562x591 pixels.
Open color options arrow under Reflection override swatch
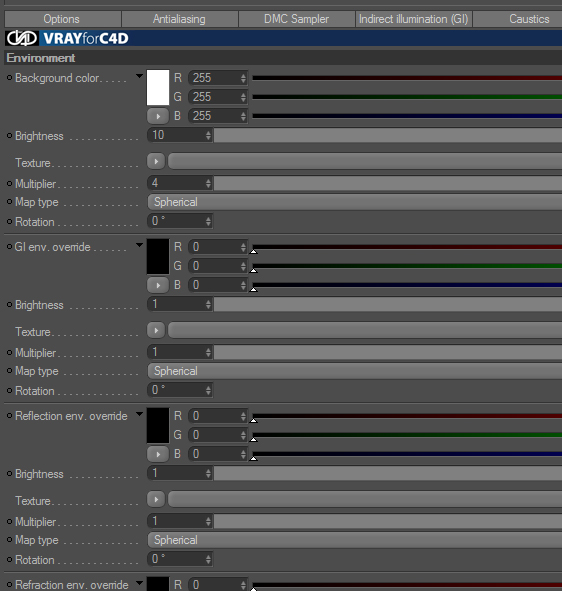pyautogui.click(x=158, y=454)
